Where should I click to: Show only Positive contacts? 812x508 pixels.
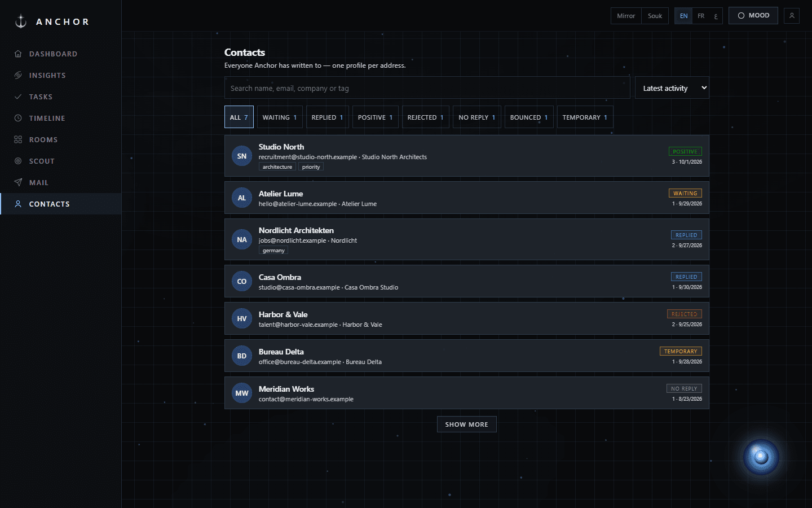(x=376, y=117)
